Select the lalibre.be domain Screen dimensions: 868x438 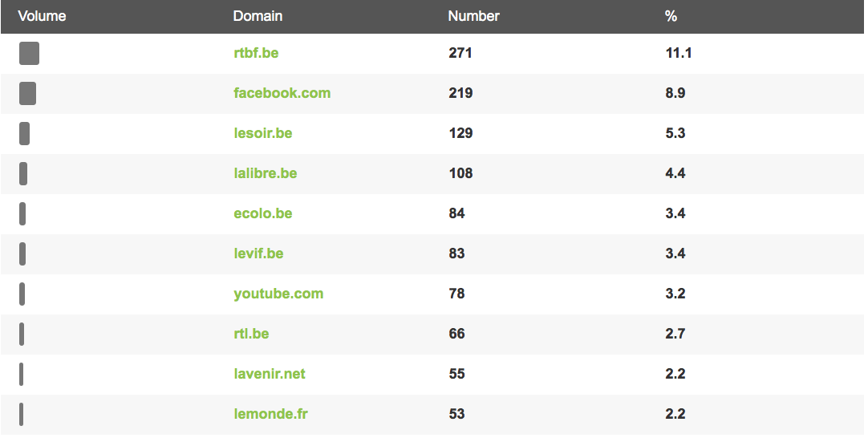(266, 173)
